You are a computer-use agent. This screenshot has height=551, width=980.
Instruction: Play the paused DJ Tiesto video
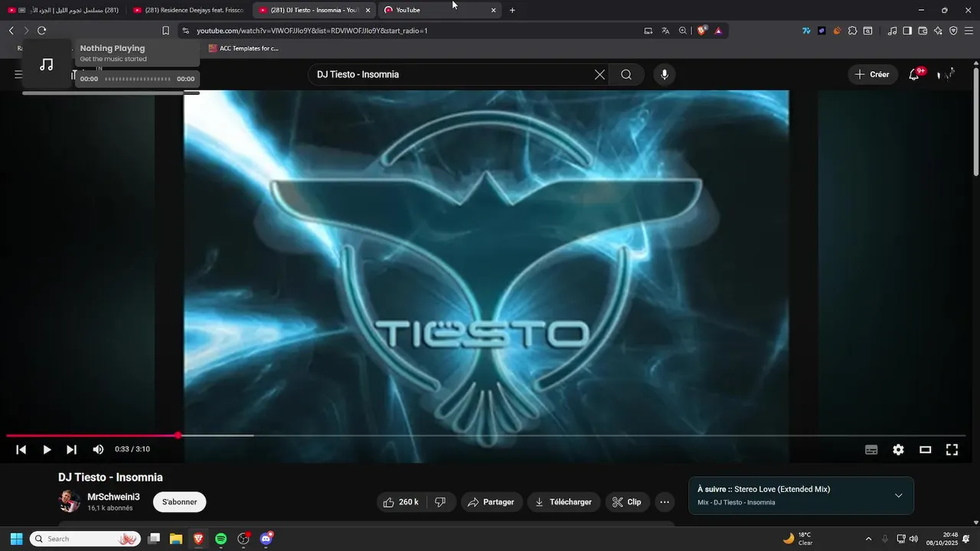coord(47,450)
